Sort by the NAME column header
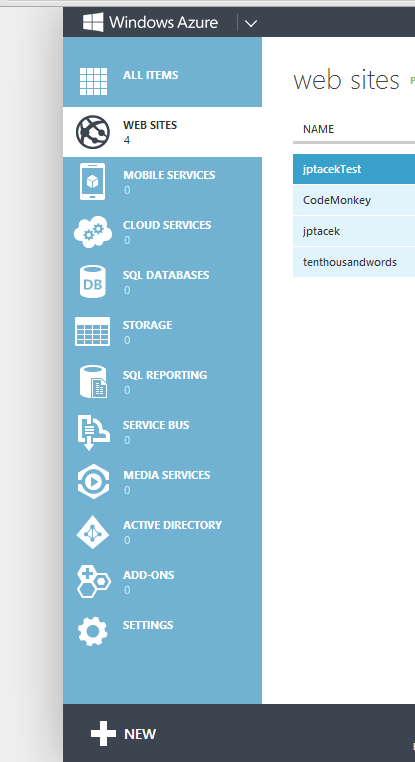Viewport: 415px width, 762px height. 318,129
